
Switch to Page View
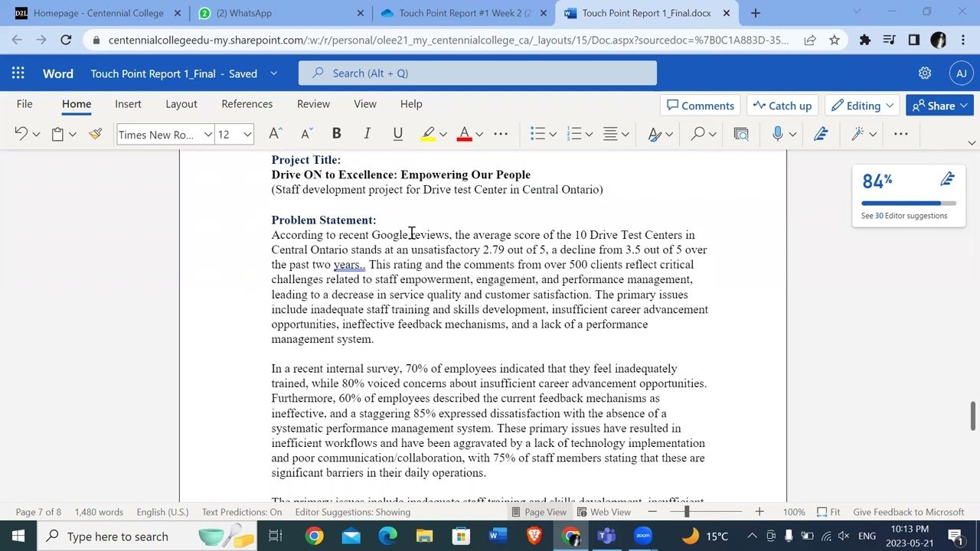pos(539,512)
